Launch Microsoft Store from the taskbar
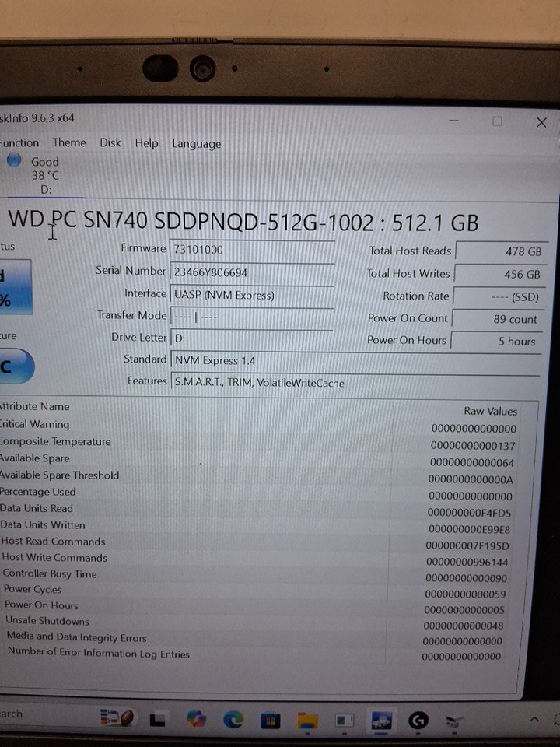Viewport: 560px width, 747px height. tap(270, 721)
